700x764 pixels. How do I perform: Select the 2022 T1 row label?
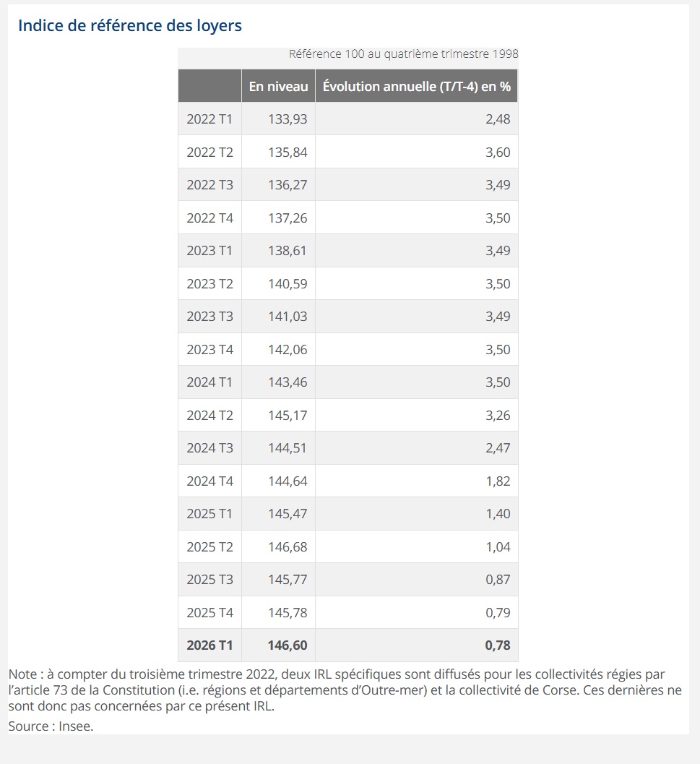(x=209, y=119)
